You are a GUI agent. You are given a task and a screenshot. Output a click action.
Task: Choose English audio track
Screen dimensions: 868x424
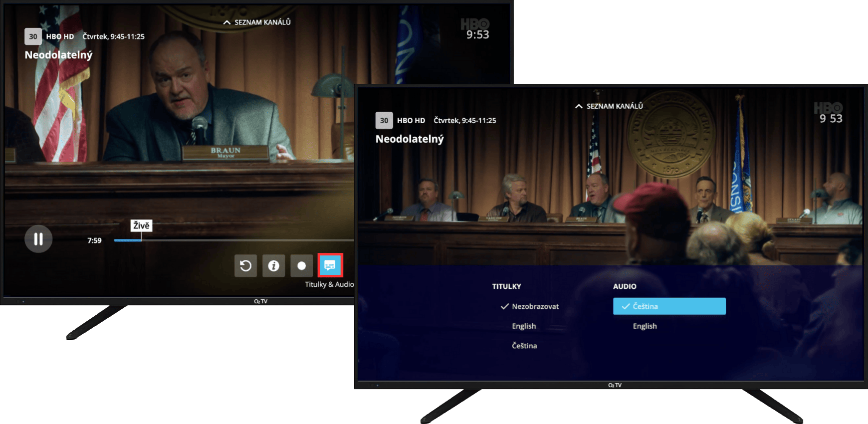click(x=645, y=326)
